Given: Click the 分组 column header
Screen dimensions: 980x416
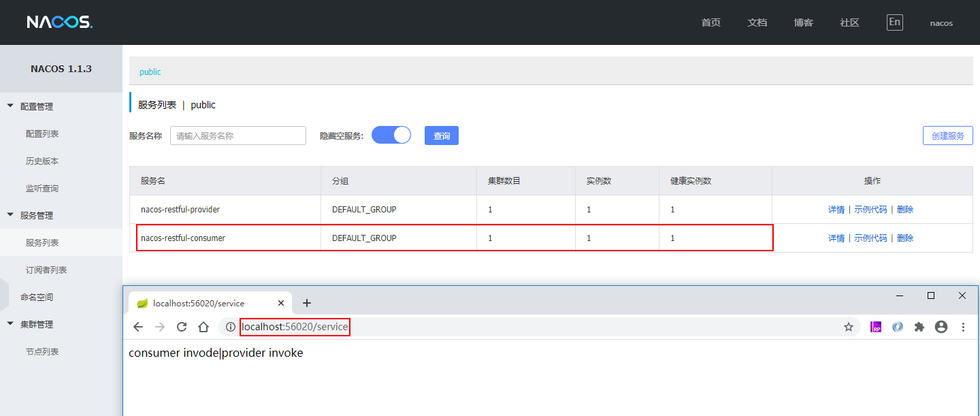Looking at the screenshot, I should 340,181.
